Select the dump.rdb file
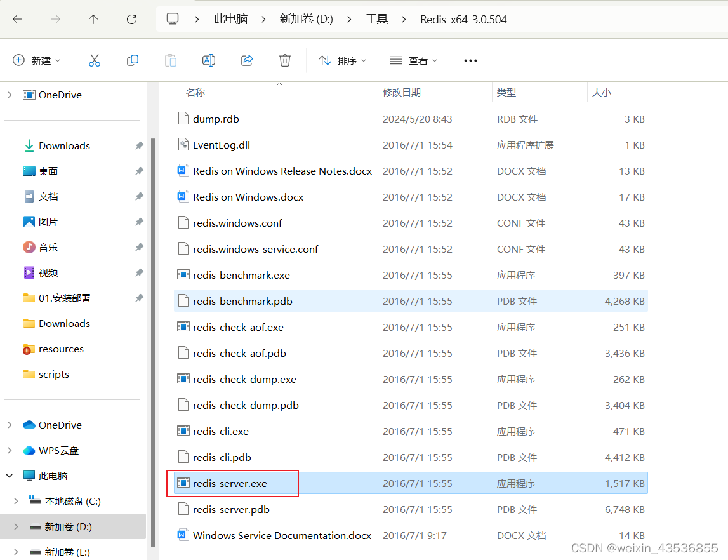The width and height of the screenshot is (728, 560). click(x=411, y=119)
